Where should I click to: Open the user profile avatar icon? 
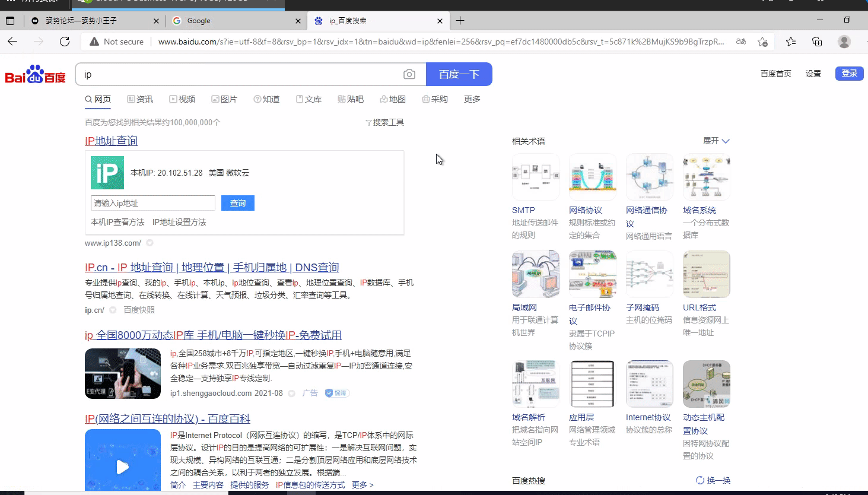click(x=844, y=42)
